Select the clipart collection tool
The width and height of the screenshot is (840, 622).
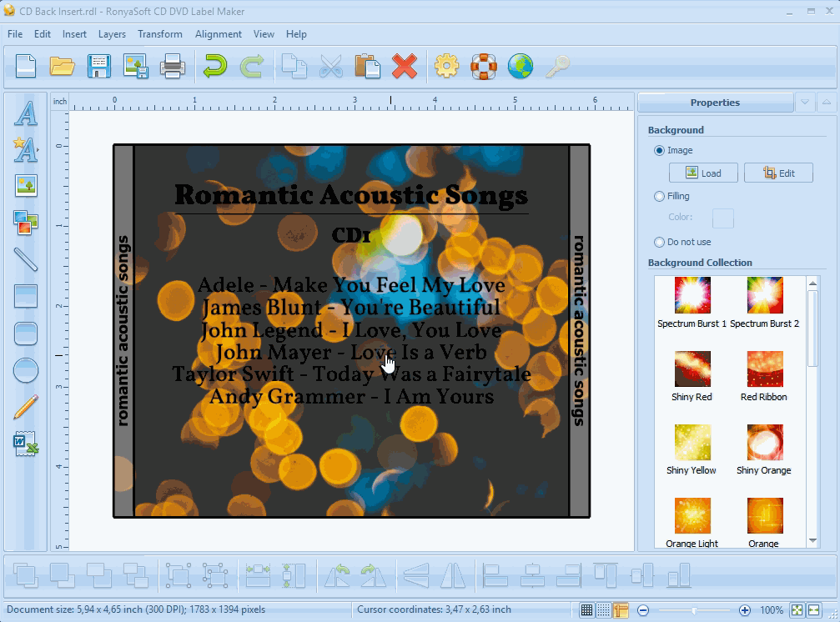pyautogui.click(x=26, y=223)
